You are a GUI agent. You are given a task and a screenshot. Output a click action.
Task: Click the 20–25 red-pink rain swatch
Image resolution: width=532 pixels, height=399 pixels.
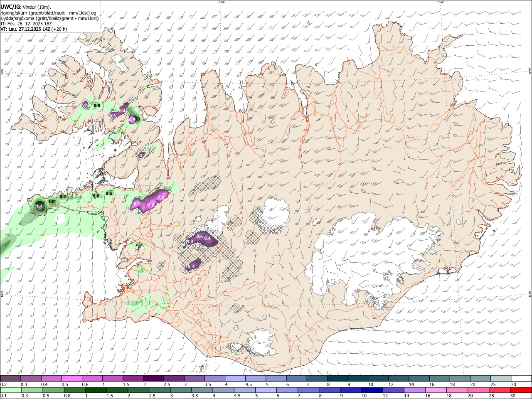[x=499, y=390]
